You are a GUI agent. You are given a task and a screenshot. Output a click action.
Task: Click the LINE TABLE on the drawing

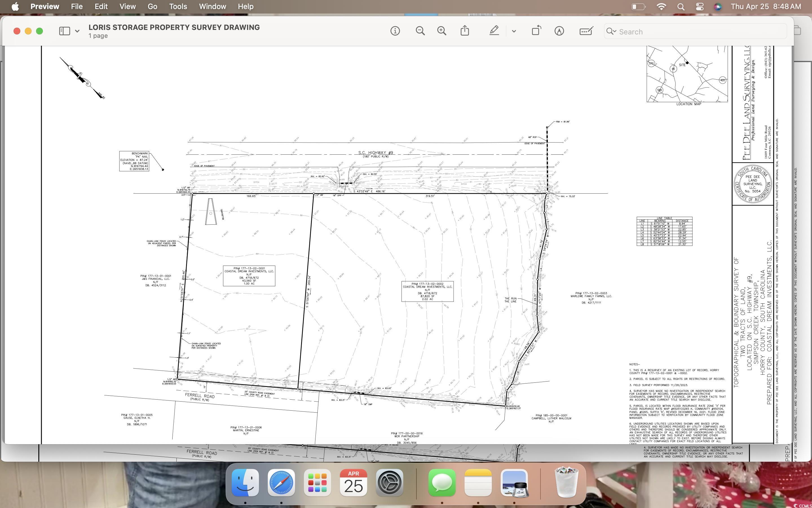click(x=664, y=231)
